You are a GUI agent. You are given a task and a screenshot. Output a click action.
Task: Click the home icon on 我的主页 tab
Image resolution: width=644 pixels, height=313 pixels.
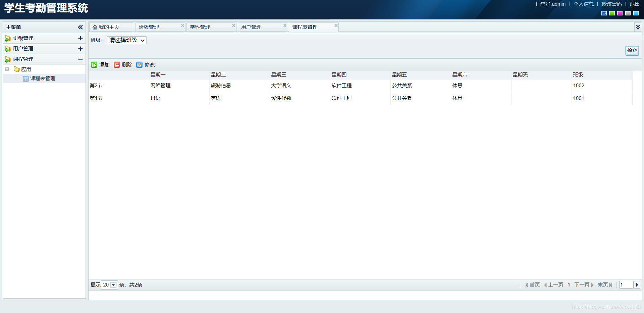95,27
